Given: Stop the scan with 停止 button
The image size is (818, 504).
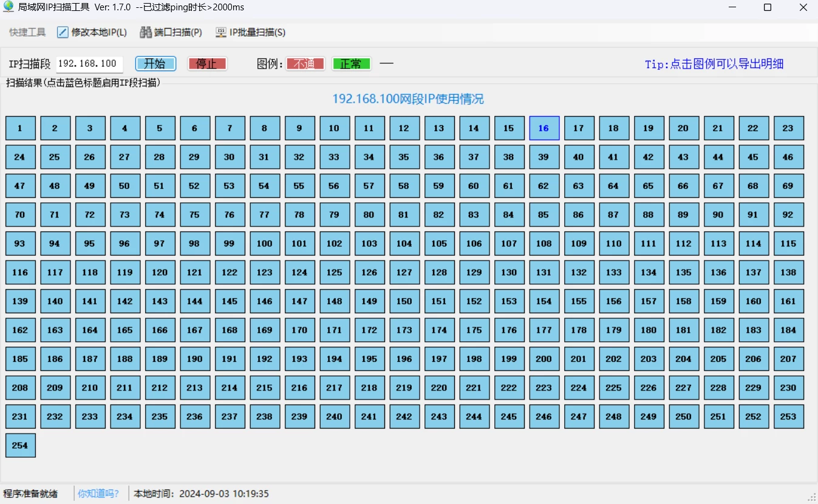Looking at the screenshot, I should (x=207, y=64).
